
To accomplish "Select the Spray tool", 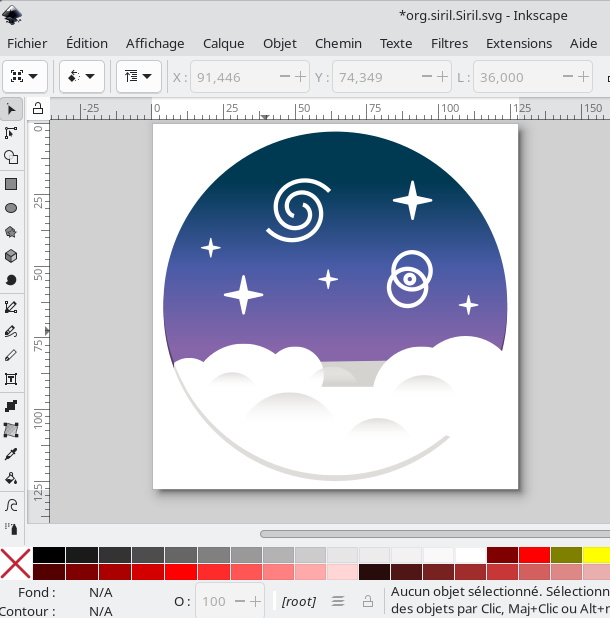I will point(11,529).
